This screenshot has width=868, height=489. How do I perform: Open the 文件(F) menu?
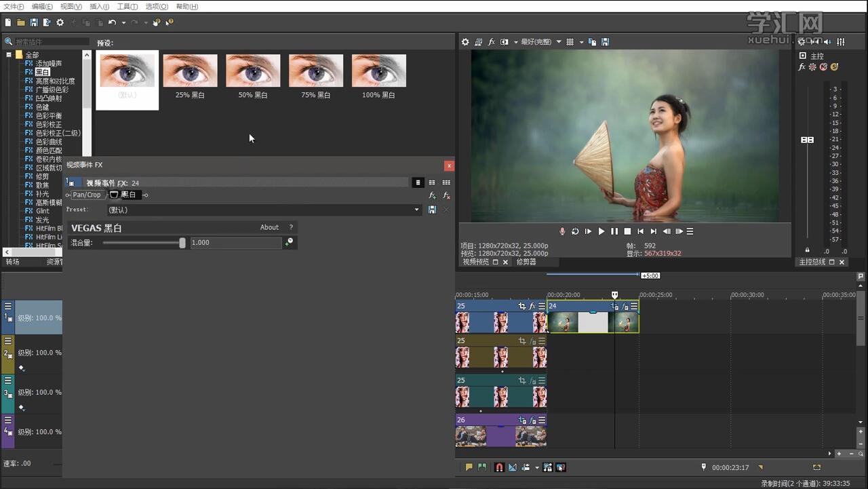[14, 6]
